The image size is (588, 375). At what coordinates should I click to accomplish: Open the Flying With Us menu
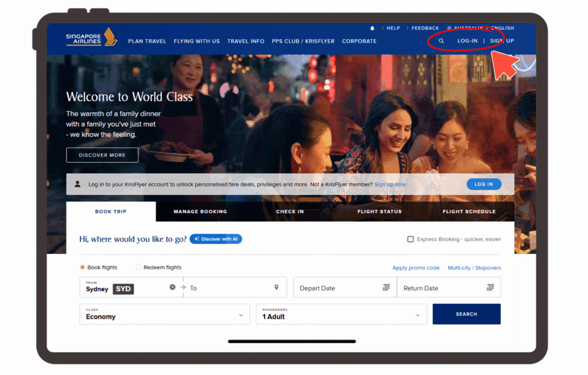click(x=196, y=41)
